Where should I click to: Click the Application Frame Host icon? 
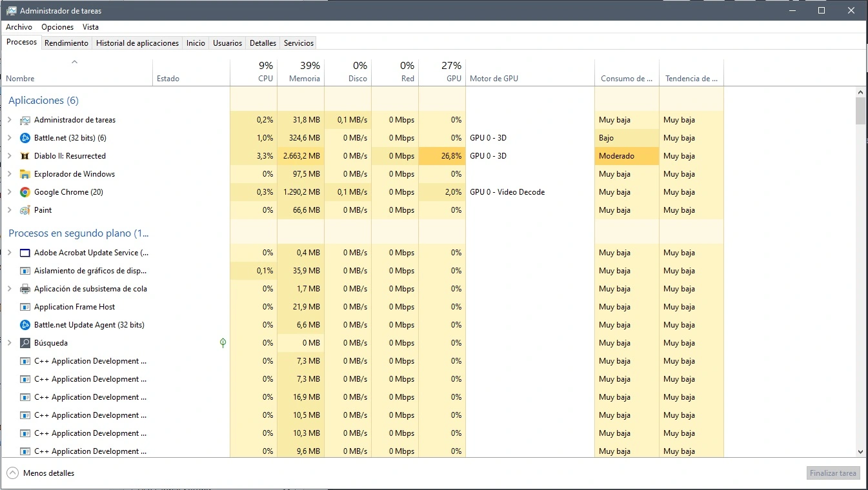coord(25,307)
